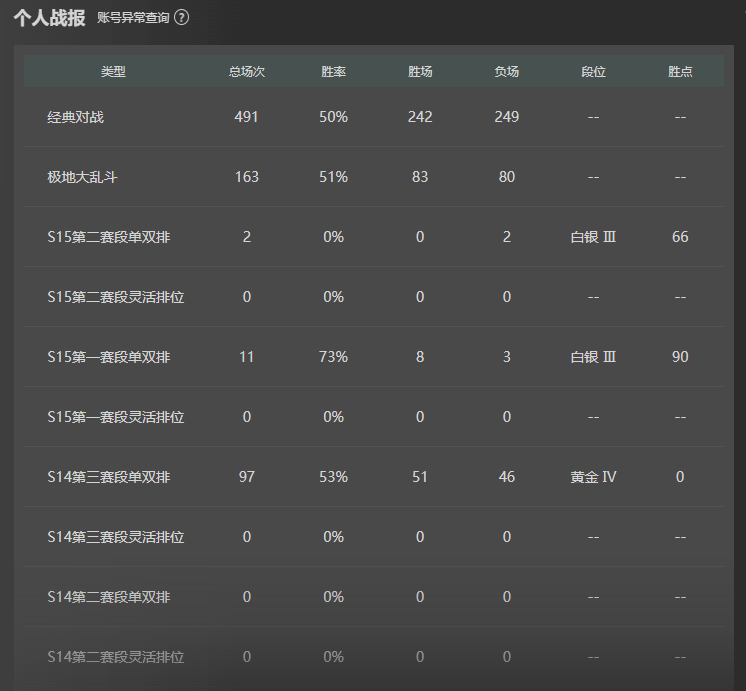Select the S14第三赛段灵活排位 row label
Screen dimensions: 746x691
pyautogui.click(x=116, y=537)
